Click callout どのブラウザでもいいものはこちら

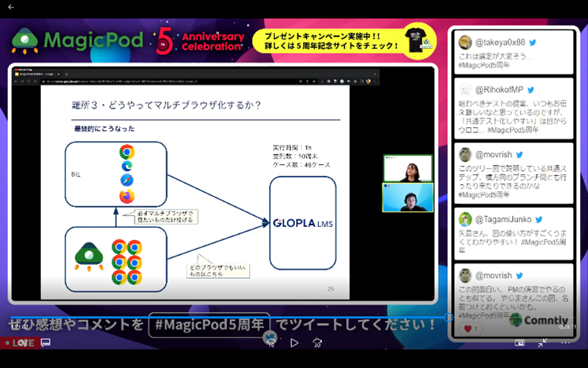tap(218, 270)
